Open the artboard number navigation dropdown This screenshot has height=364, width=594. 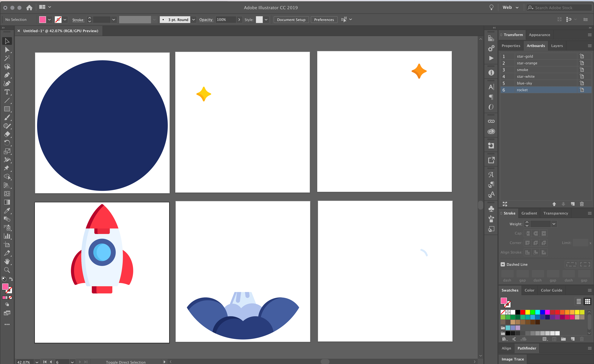[x=72, y=362]
